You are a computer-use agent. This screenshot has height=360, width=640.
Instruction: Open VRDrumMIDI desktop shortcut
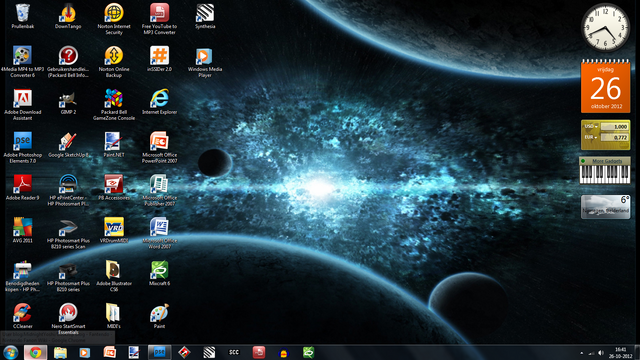point(114,231)
